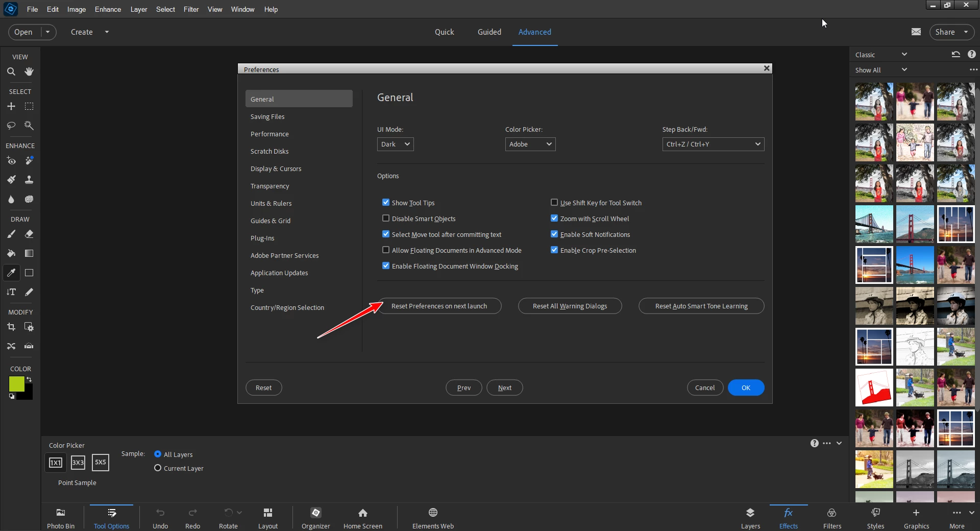Confirm preferences with the OK button
This screenshot has width=980, height=531.
[746, 388]
